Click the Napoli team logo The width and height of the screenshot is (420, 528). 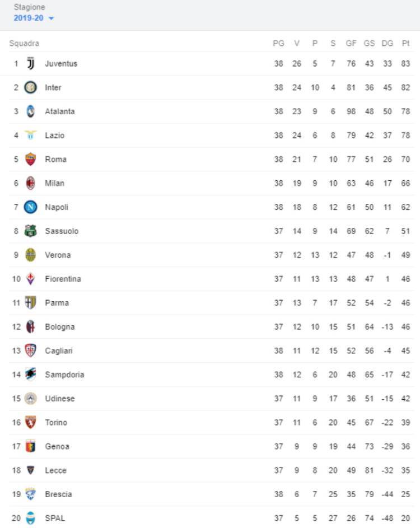[x=31, y=207]
